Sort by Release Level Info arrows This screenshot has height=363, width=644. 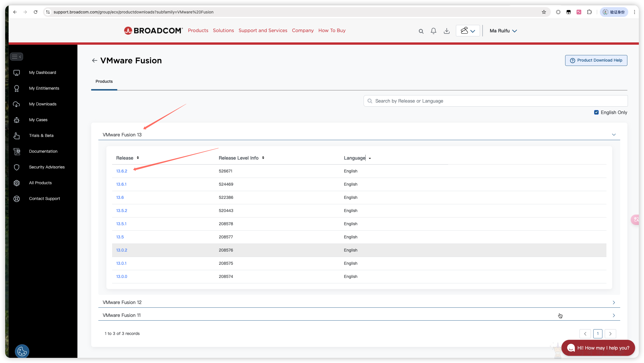pyautogui.click(x=263, y=158)
